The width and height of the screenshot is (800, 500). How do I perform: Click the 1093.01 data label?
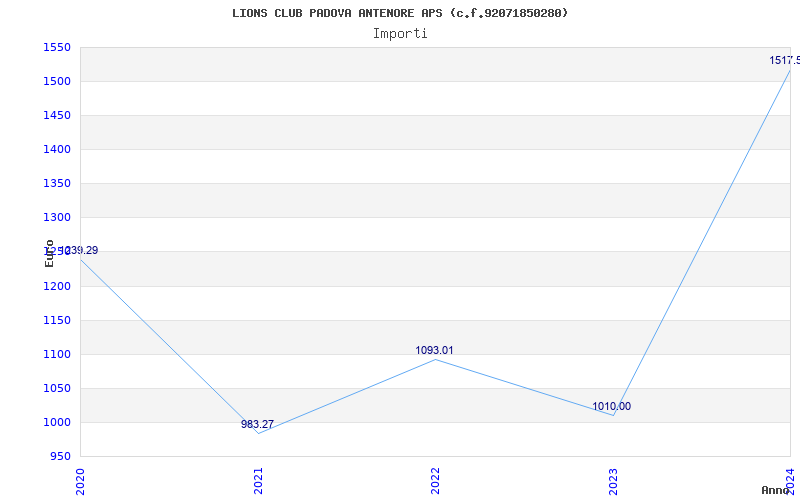(434, 351)
